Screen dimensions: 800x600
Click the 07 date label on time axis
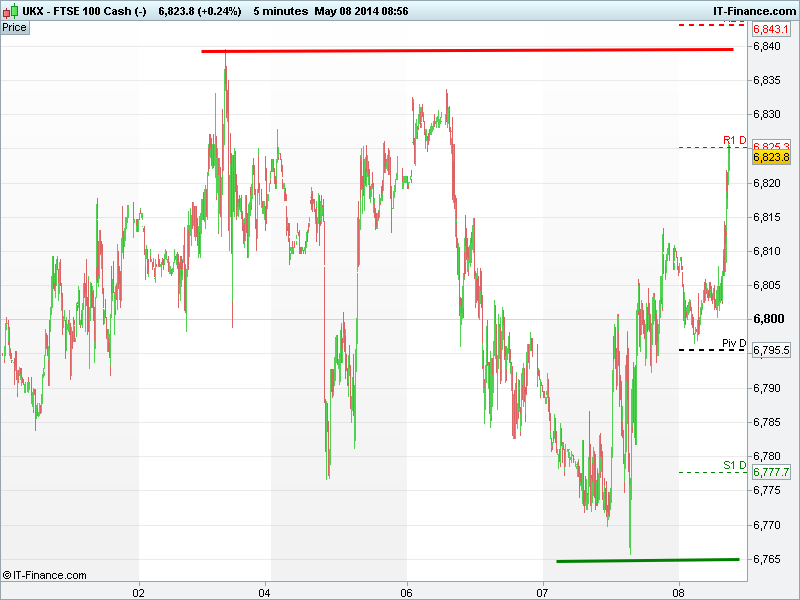pos(542,593)
